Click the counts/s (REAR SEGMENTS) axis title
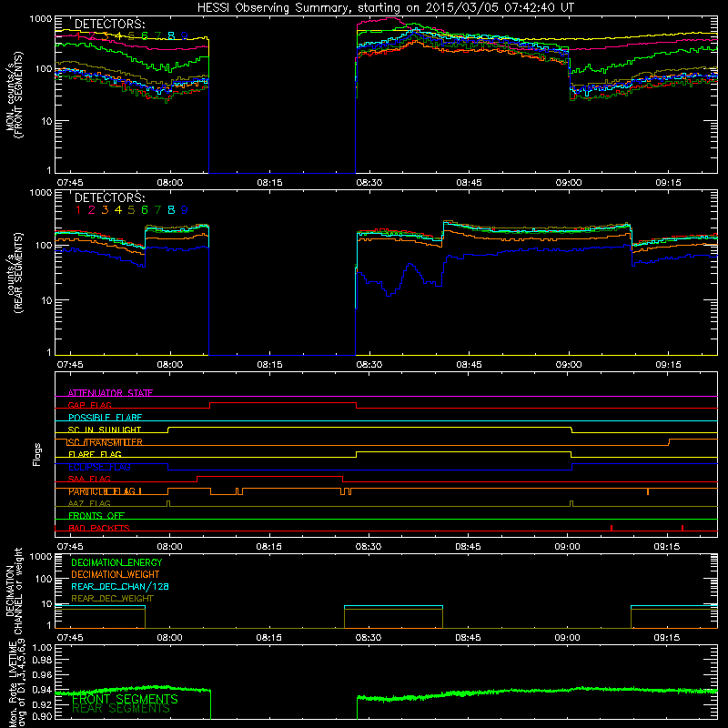 pos(14,273)
